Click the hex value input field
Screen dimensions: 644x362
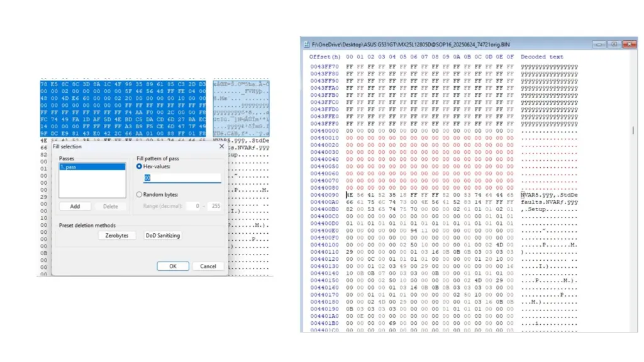(182, 178)
